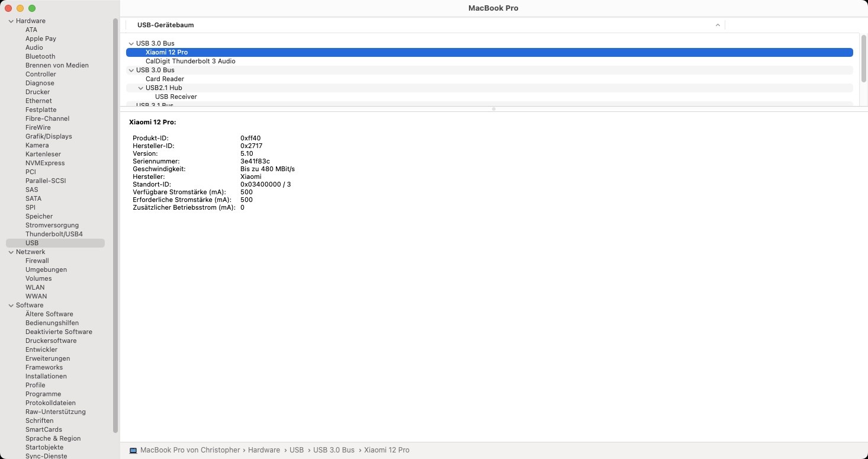Select NVMExpress in the sidebar
Image resolution: width=868 pixels, height=459 pixels.
click(45, 163)
